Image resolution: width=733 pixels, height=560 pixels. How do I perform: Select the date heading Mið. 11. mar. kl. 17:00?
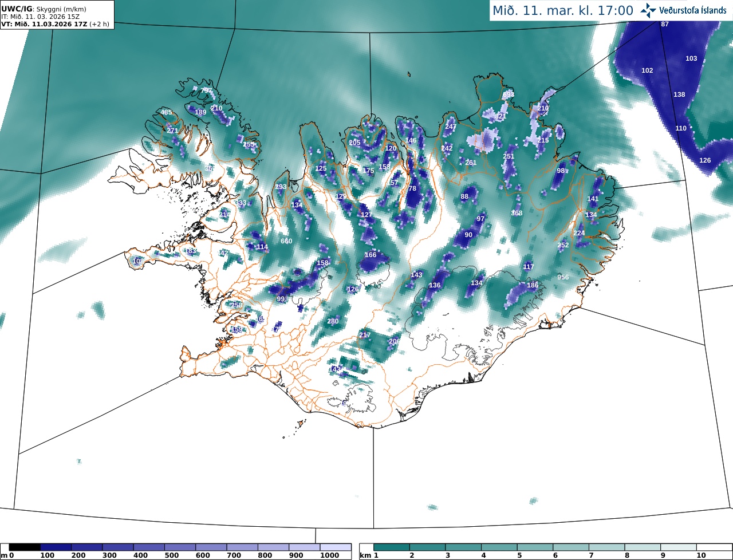563,10
